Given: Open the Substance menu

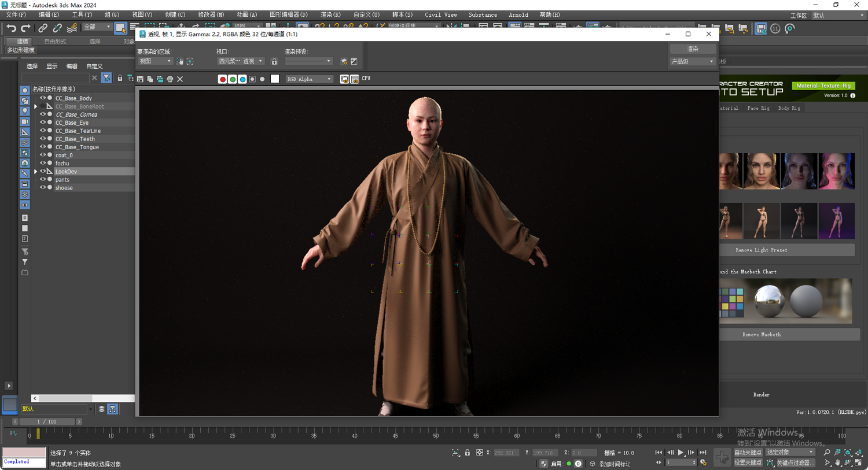Looking at the screenshot, I should pyautogui.click(x=483, y=15).
